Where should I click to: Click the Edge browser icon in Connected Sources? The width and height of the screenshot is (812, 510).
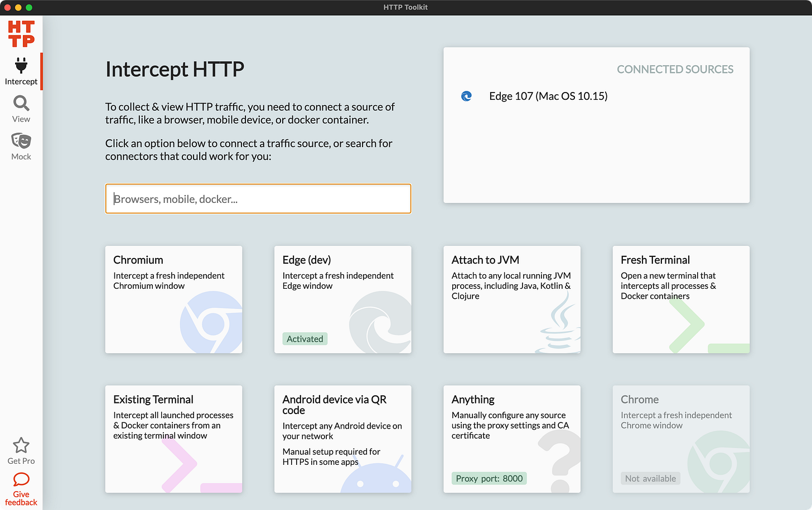(467, 96)
